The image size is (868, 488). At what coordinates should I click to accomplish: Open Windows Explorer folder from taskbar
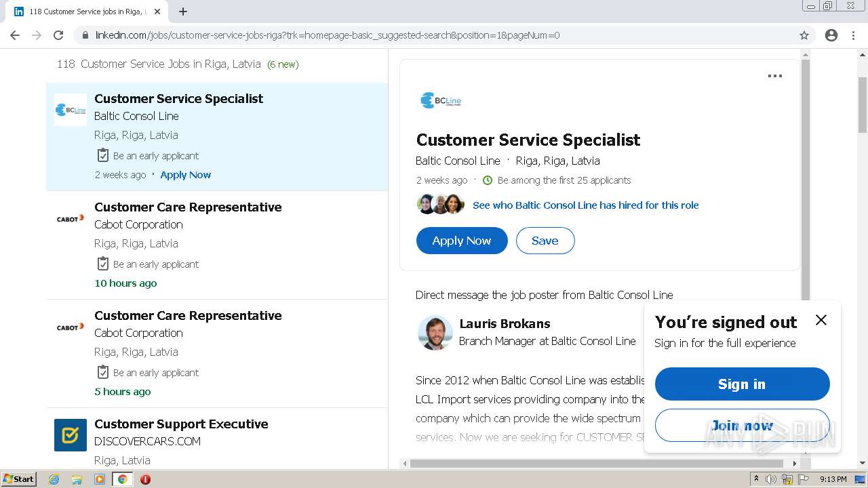(x=77, y=479)
